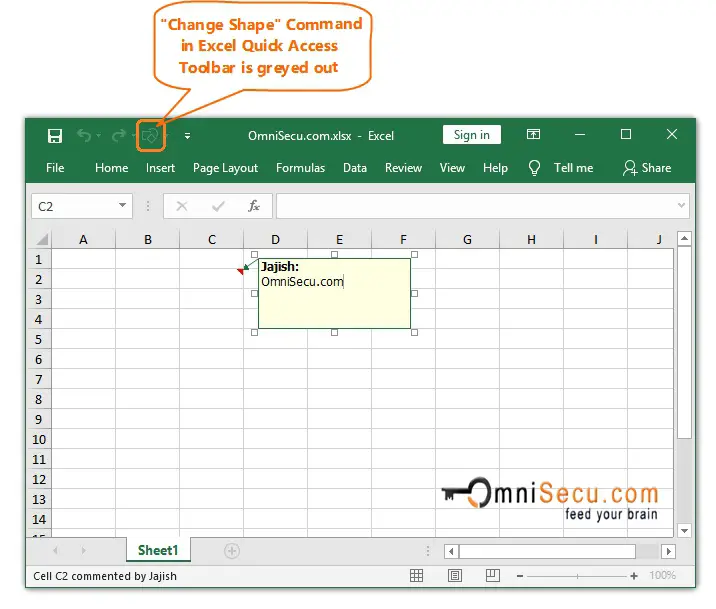
Task: Select row 9 header
Action: (39, 420)
